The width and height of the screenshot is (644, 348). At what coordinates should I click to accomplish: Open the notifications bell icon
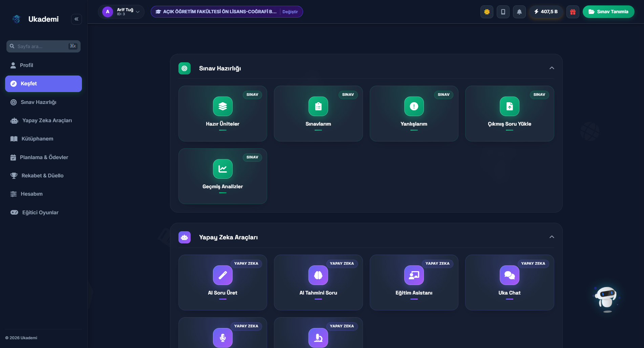pos(519,12)
